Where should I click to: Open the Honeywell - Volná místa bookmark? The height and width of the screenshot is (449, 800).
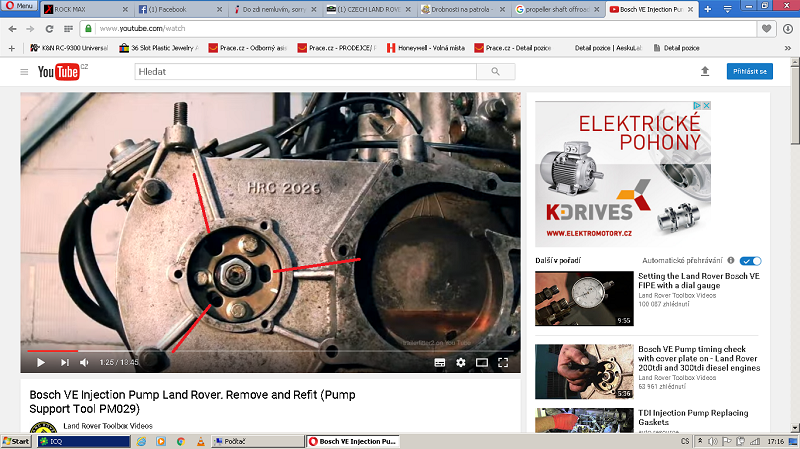[x=426, y=48]
